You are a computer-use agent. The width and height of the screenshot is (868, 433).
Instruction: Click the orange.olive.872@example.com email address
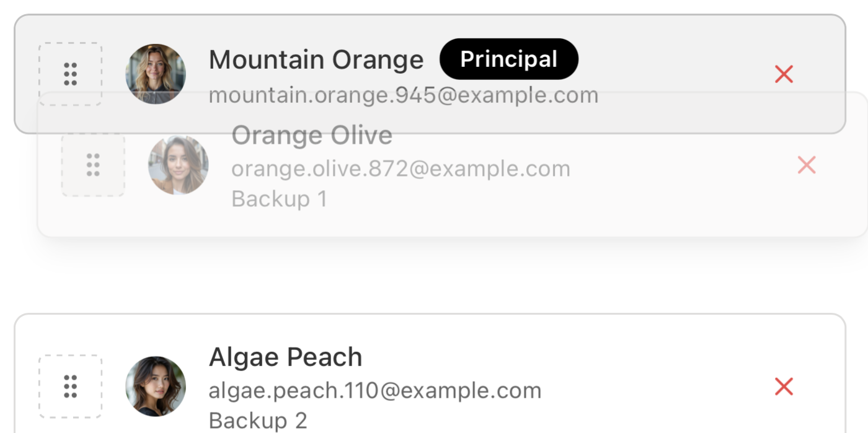[401, 168]
